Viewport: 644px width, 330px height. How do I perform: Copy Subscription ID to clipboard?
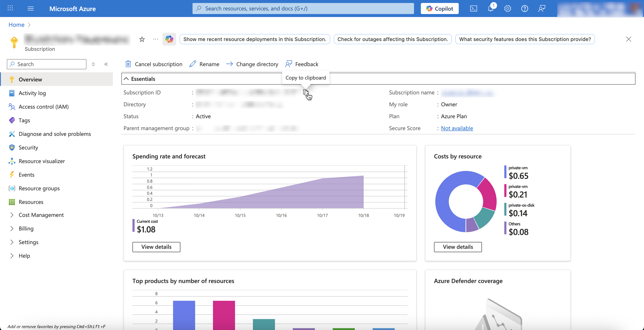pos(306,92)
